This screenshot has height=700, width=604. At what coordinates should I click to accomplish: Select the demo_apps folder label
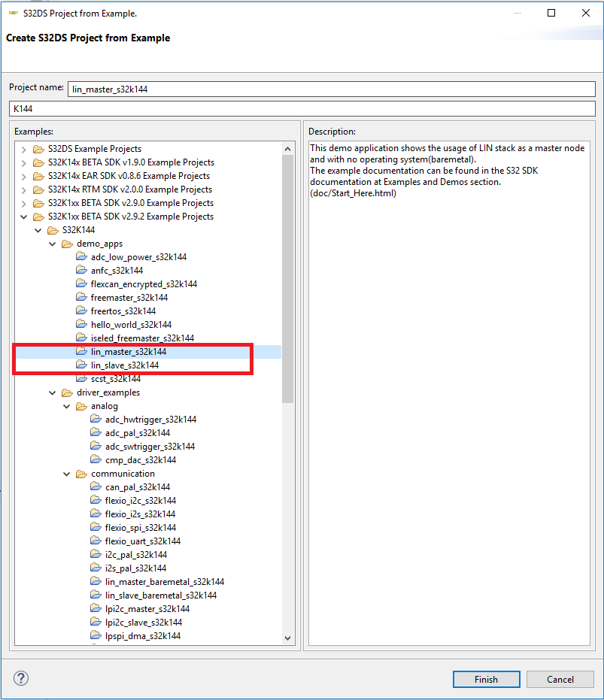(x=99, y=244)
